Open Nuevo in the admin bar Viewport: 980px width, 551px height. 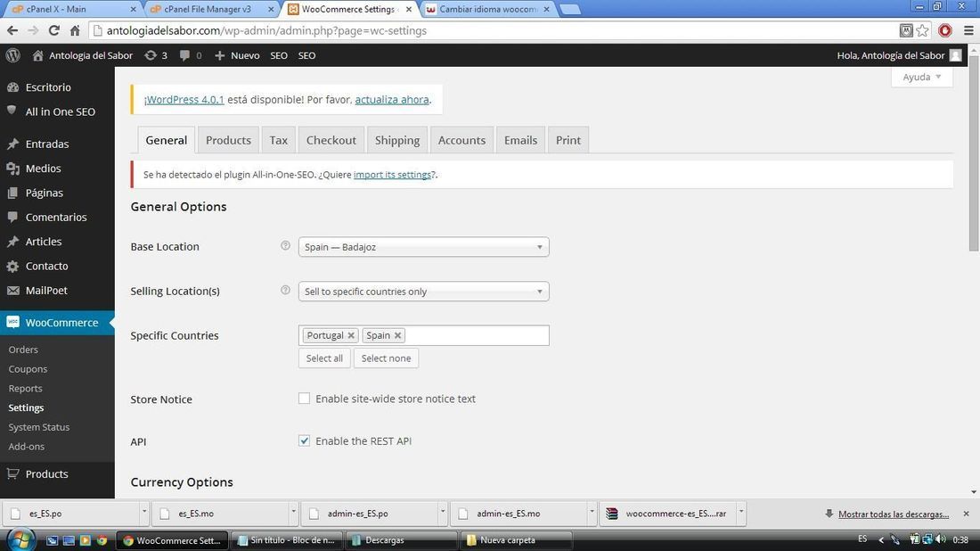238,55
